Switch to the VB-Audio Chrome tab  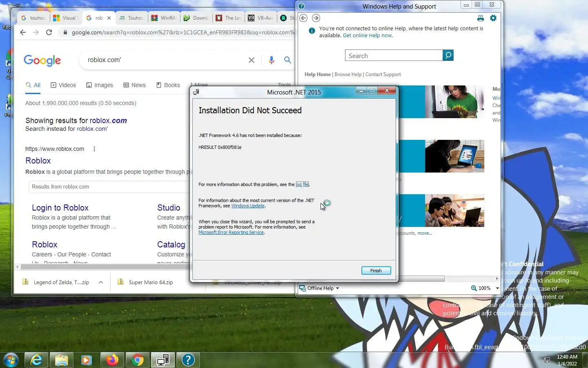(x=261, y=18)
